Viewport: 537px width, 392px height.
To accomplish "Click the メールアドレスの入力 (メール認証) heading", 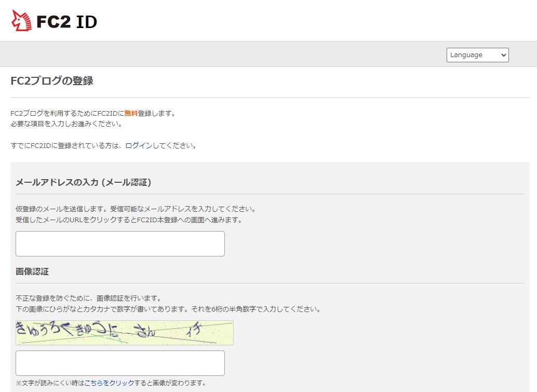I will coord(83,182).
